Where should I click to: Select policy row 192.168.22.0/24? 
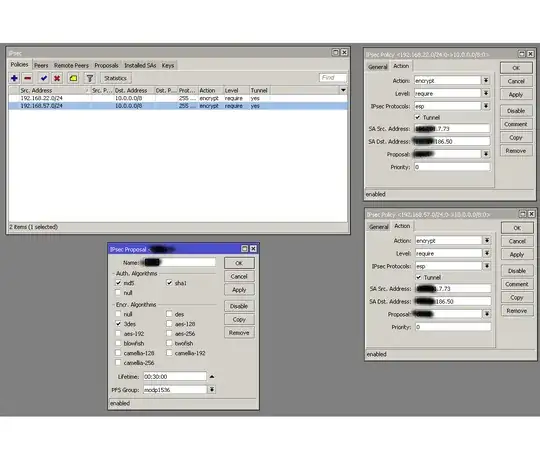coord(178,98)
